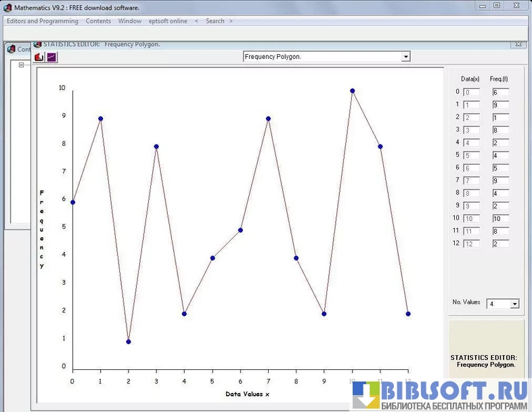Screen dimensions: 532x412
Task: Click the red book icon in the Statistics Editor toolbar
Action: pos(39,57)
